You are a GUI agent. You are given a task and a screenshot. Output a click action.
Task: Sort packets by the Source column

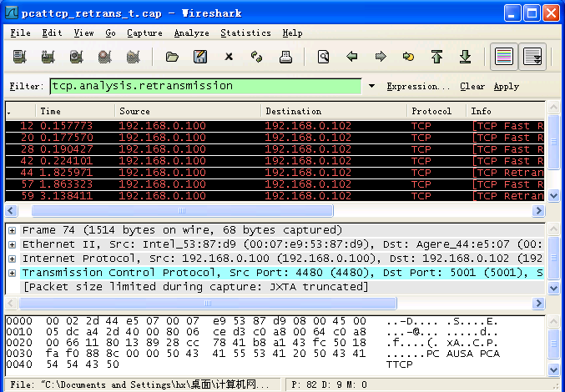[x=188, y=111]
